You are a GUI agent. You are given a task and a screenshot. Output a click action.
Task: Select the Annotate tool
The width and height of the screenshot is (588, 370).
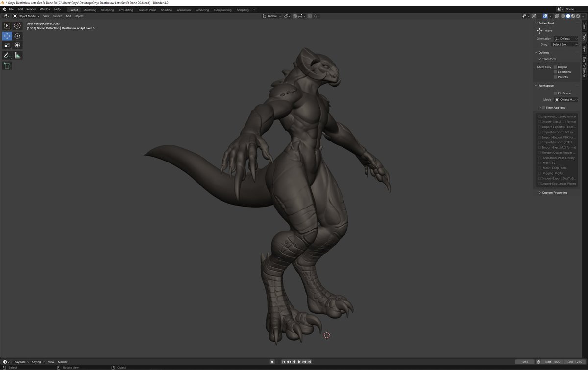tap(7, 55)
